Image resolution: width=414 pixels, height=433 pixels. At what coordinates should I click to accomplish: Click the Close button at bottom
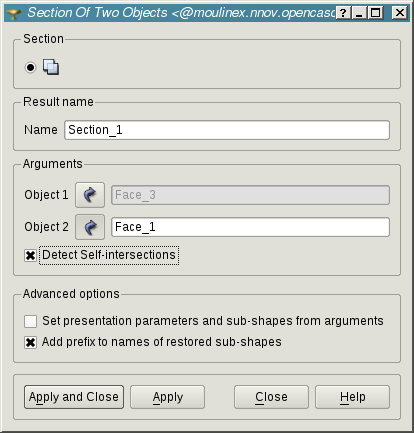point(271,397)
